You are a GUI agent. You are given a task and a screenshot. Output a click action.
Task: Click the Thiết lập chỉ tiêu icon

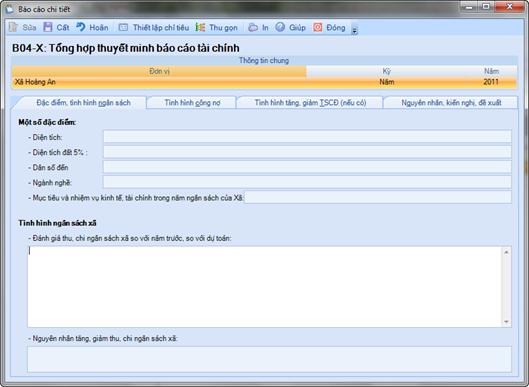(x=123, y=27)
